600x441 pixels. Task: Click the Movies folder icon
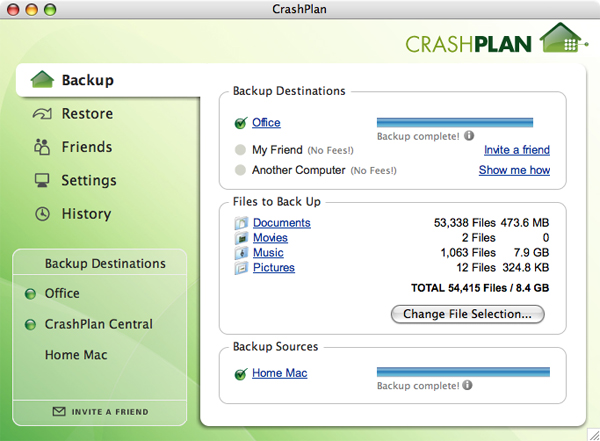click(241, 238)
